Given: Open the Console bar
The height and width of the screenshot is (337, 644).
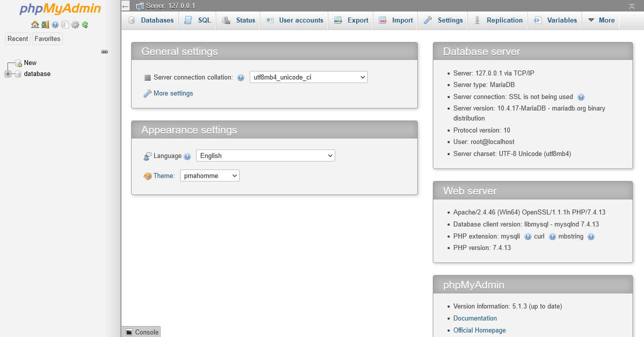Looking at the screenshot, I should point(142,332).
